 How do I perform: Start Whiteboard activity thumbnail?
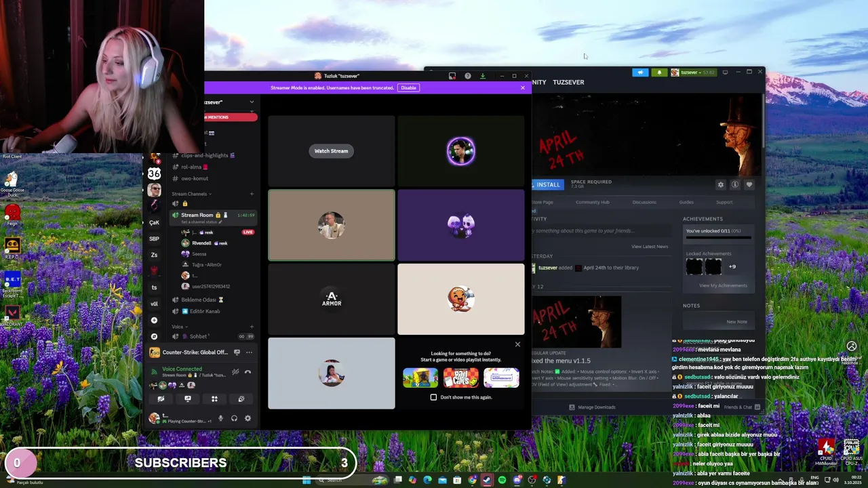[x=501, y=378]
